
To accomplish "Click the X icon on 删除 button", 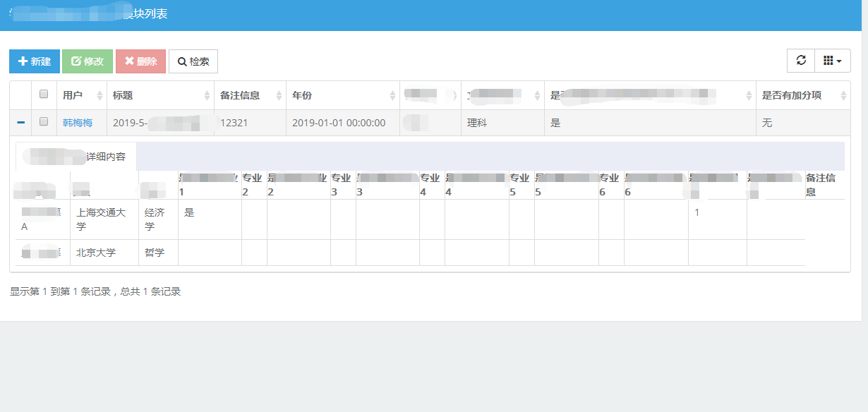I will point(128,61).
